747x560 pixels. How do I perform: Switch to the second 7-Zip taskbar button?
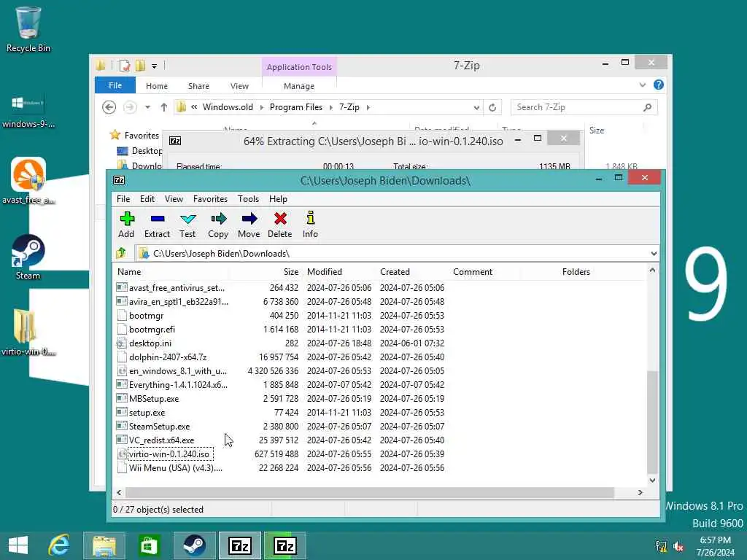click(x=285, y=545)
